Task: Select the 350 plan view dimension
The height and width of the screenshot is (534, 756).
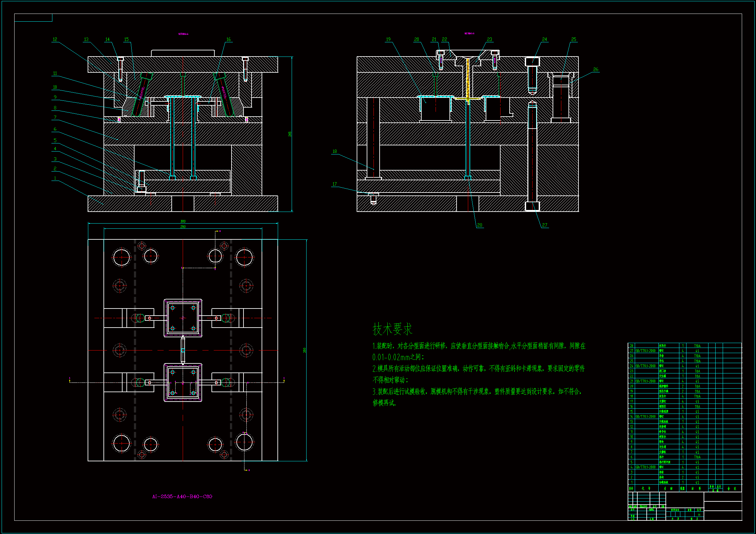Action: click(x=305, y=351)
